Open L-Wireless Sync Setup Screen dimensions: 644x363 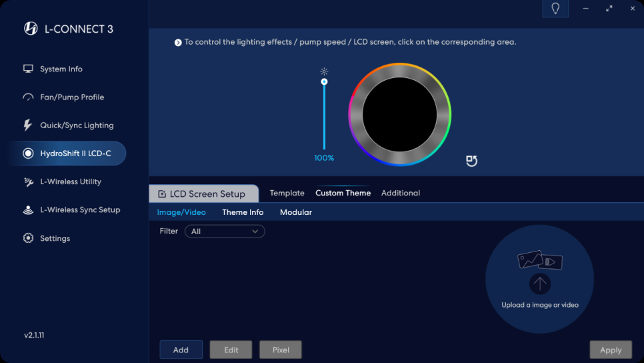(79, 210)
